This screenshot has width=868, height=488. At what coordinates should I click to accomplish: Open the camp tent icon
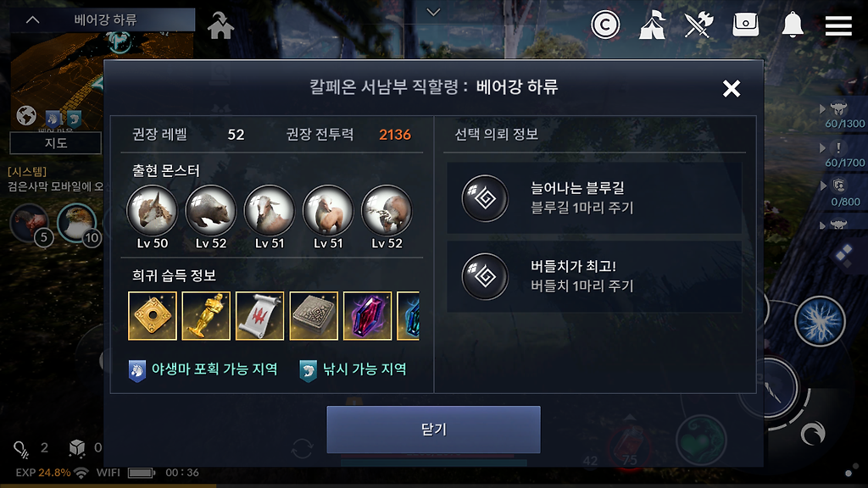click(652, 25)
